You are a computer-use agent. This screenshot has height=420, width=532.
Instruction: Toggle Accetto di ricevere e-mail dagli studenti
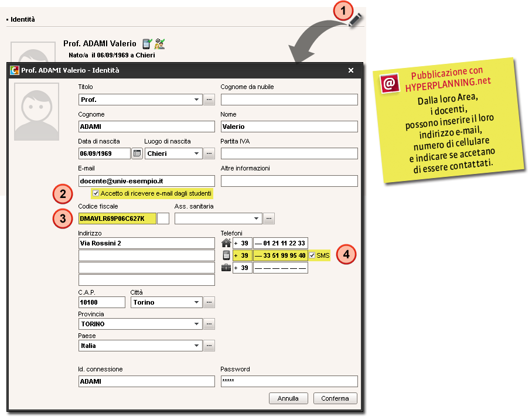click(96, 193)
